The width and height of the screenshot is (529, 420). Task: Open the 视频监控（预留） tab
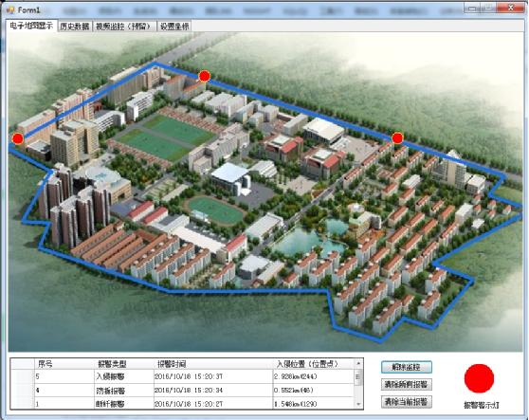click(x=124, y=27)
